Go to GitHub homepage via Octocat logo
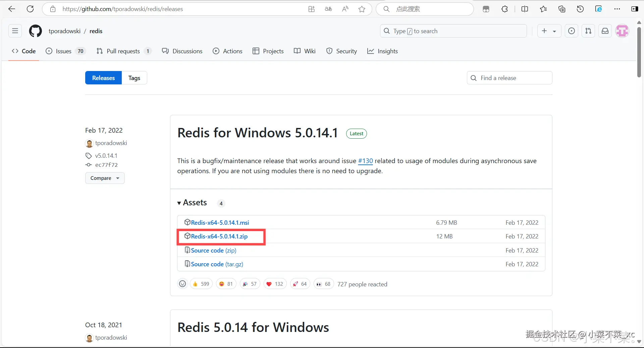The image size is (644, 348). coord(36,31)
